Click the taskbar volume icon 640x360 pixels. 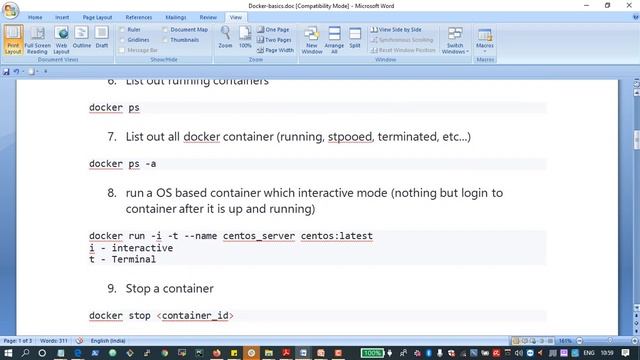tap(518, 353)
